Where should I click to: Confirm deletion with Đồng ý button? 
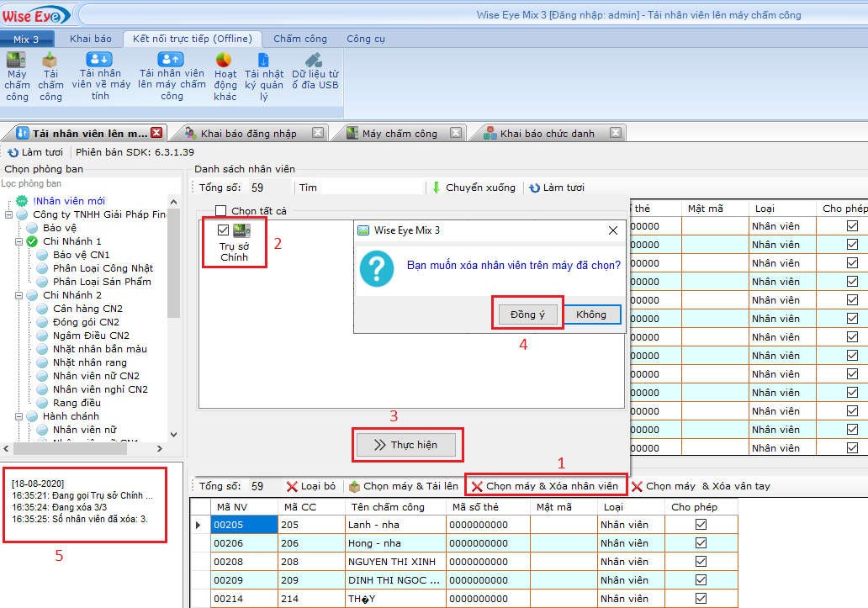coord(527,315)
